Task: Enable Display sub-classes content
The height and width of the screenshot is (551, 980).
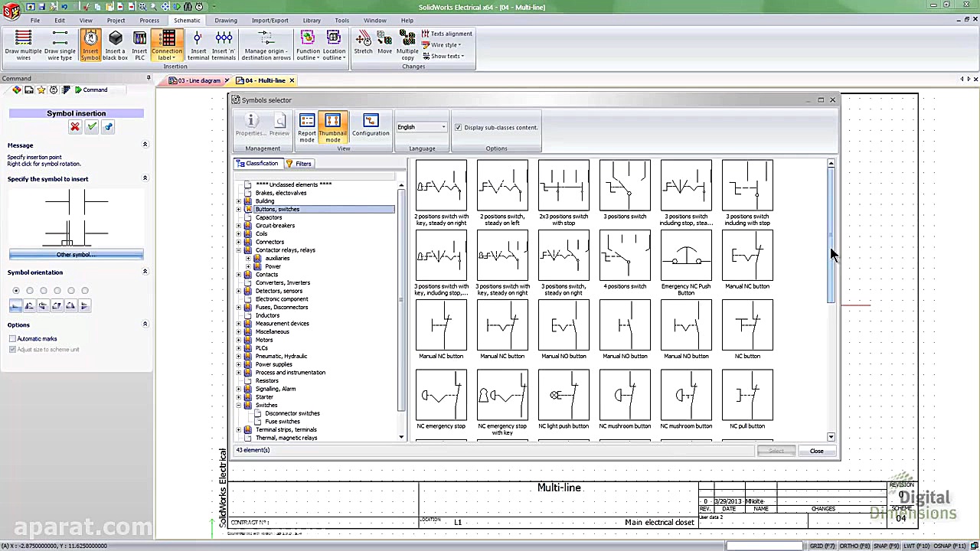Action: point(458,127)
